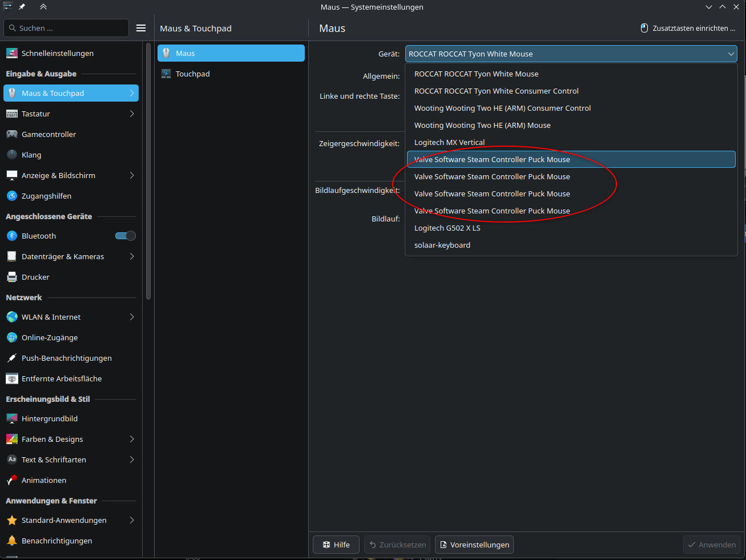
Task: Expand Text & Schriftarten chevron
Action: [x=132, y=460]
